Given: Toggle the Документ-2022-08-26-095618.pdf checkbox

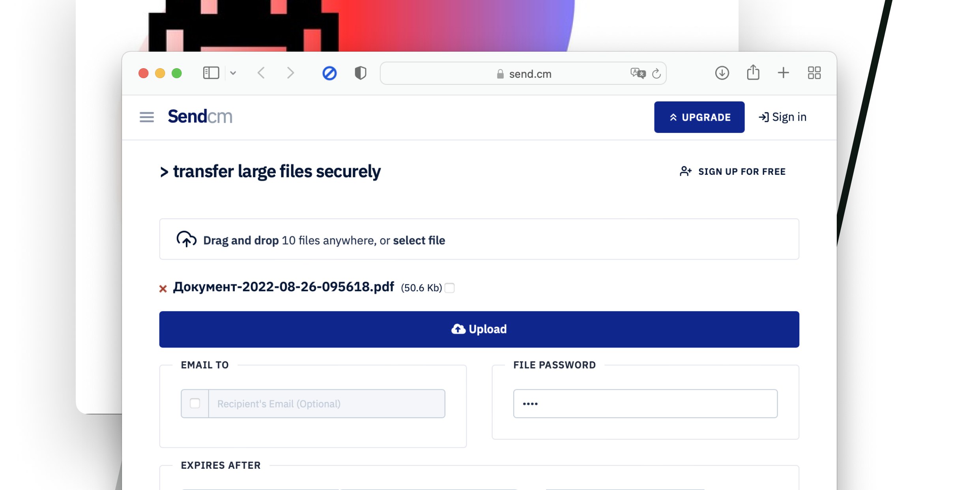Looking at the screenshot, I should tap(449, 287).
